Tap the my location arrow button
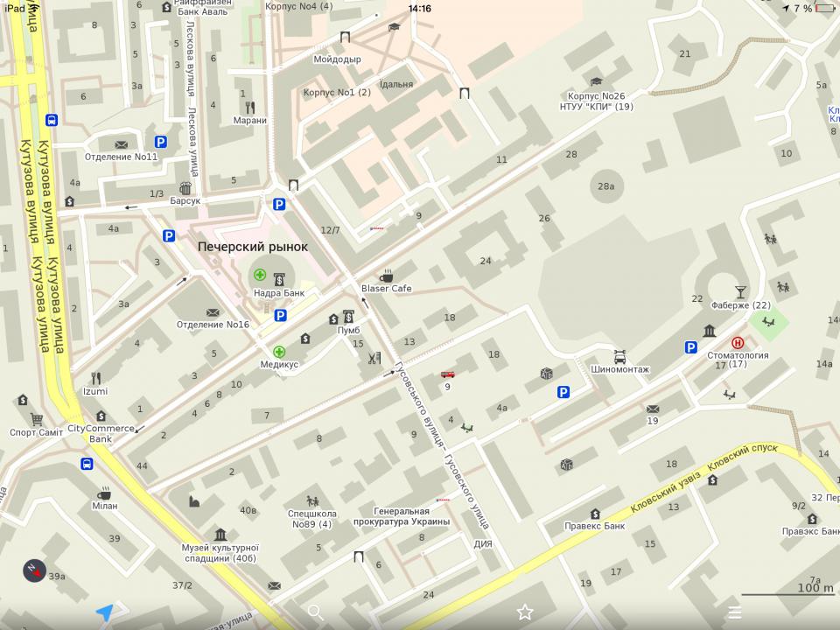This screenshot has height=630, width=840. click(x=105, y=612)
